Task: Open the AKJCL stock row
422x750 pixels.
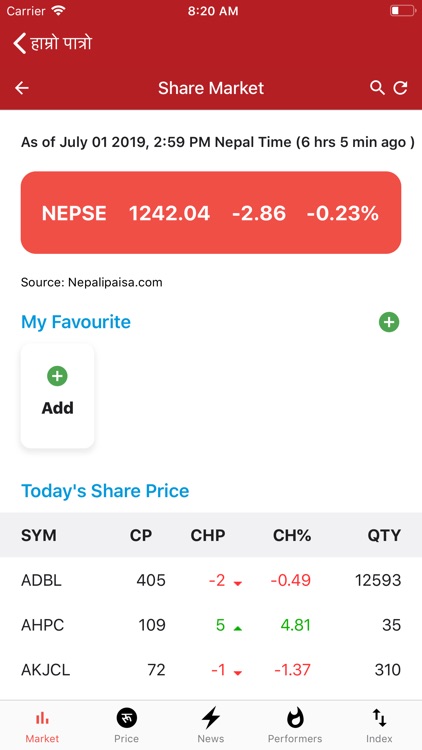Action: 211,670
